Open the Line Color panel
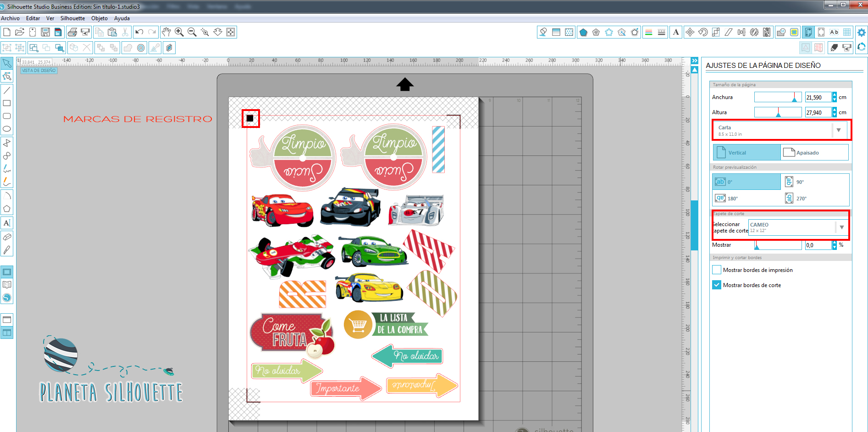Screen dimensions: 868x432 (x=649, y=32)
